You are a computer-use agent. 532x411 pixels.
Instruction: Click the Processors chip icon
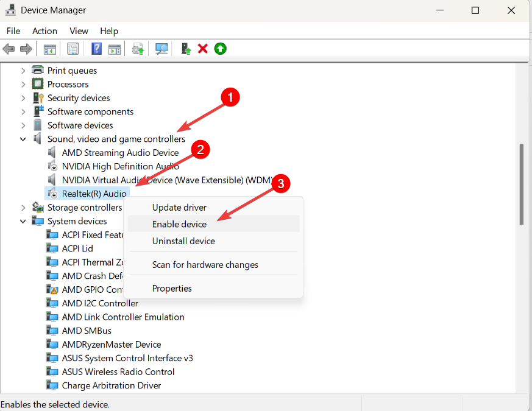click(38, 84)
